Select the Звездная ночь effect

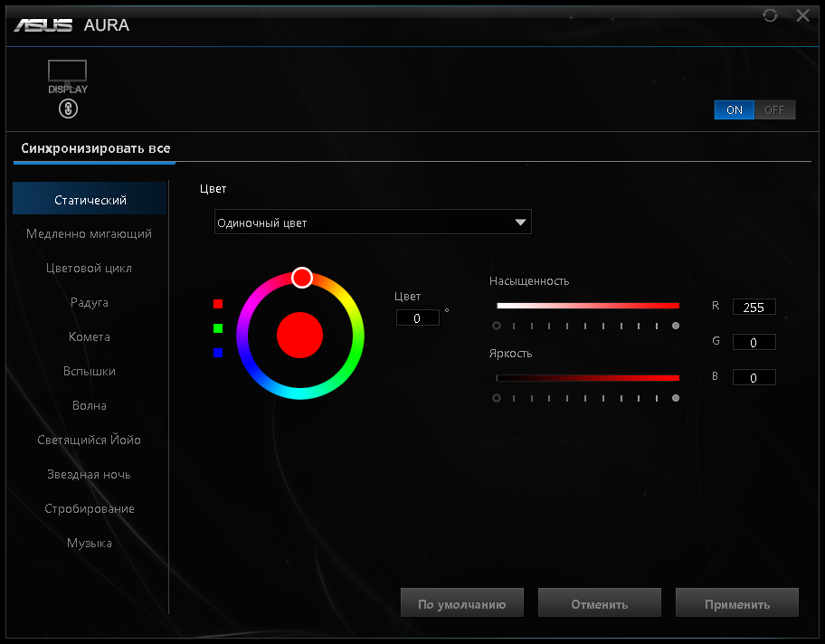89,474
